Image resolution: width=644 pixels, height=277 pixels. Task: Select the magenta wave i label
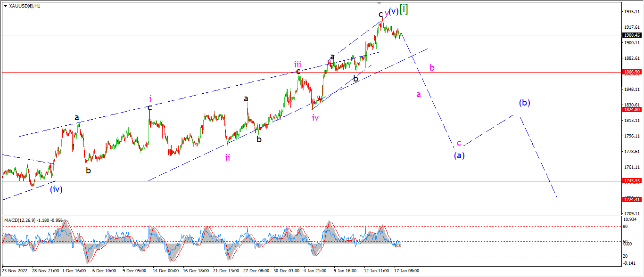150,98
